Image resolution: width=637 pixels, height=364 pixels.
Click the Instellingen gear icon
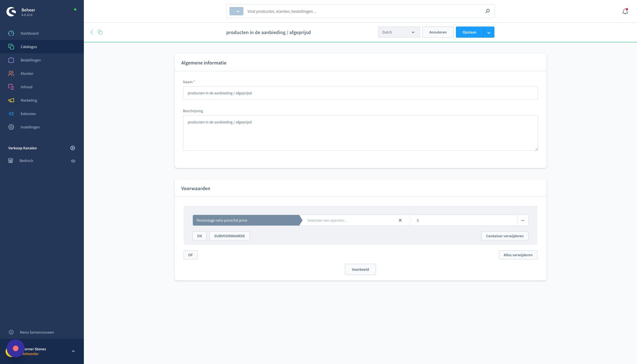click(x=11, y=127)
